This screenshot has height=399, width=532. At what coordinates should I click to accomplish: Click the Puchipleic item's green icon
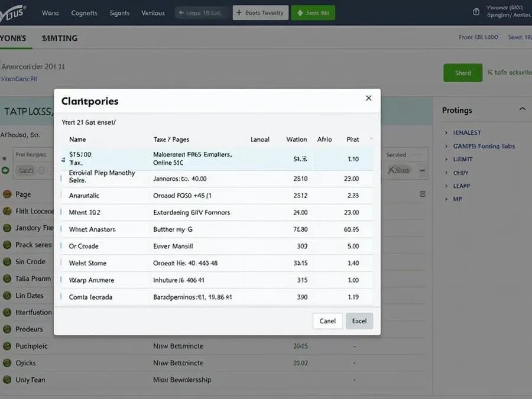point(7,346)
